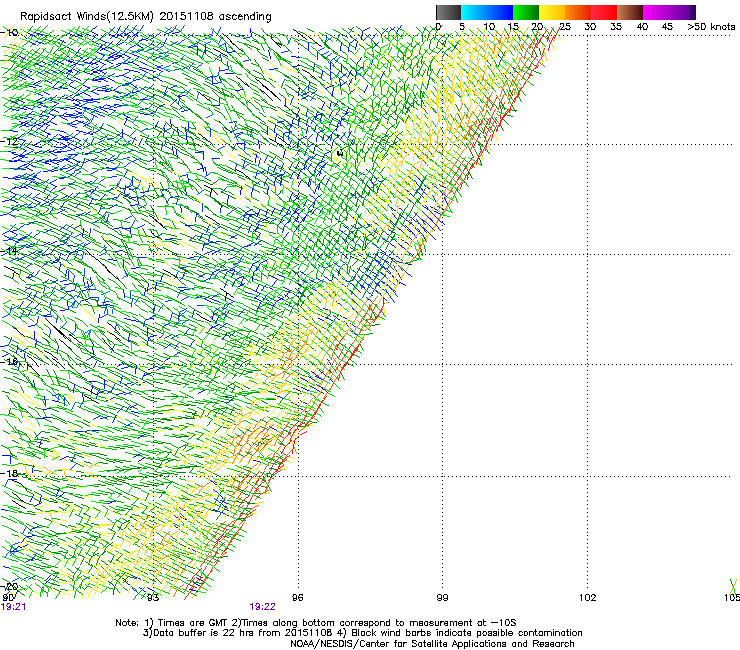
Task: Click the red 30-35 knots legend segment
Action: point(604,12)
